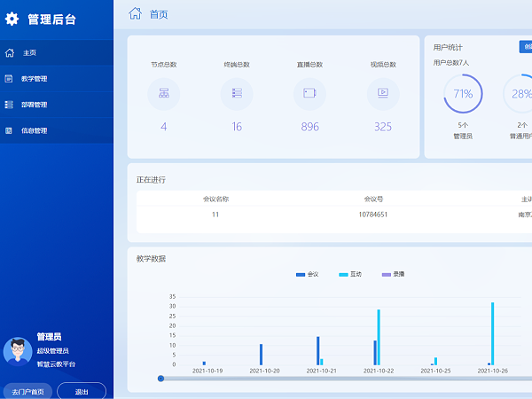Image resolution: width=532 pixels, height=399 pixels.
Task: Click the 2021-10-26 cyan bar
Action: pyautogui.click(x=493, y=334)
